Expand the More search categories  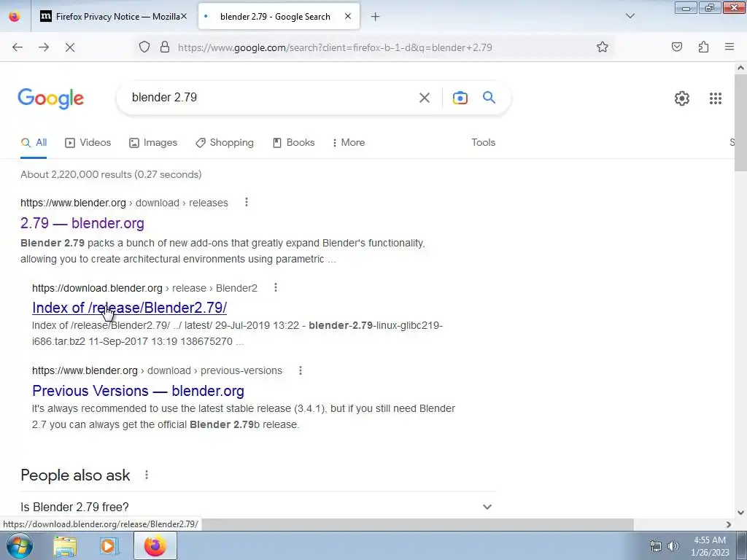pyautogui.click(x=349, y=142)
